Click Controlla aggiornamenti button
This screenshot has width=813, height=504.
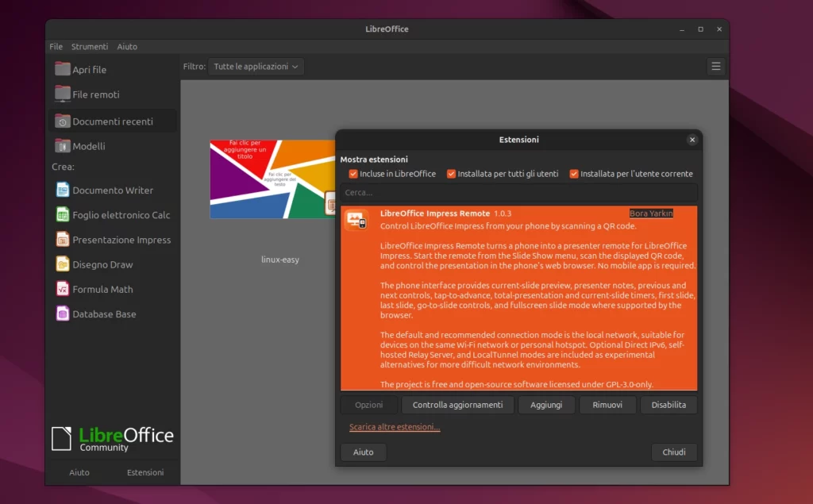458,405
